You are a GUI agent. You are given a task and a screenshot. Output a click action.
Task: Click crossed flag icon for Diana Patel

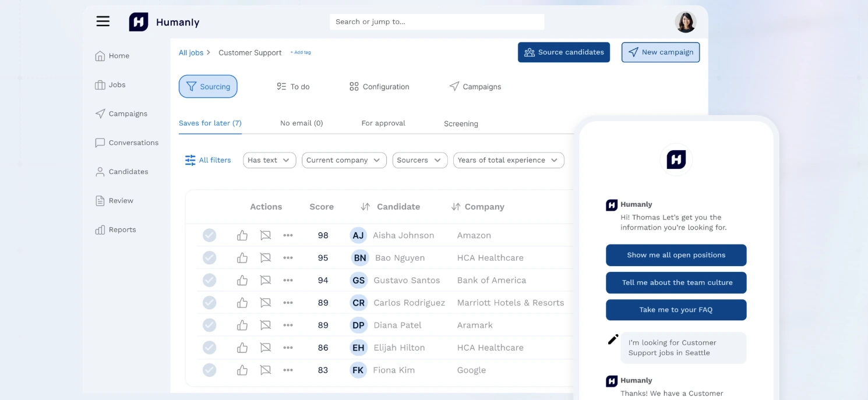[266, 325]
